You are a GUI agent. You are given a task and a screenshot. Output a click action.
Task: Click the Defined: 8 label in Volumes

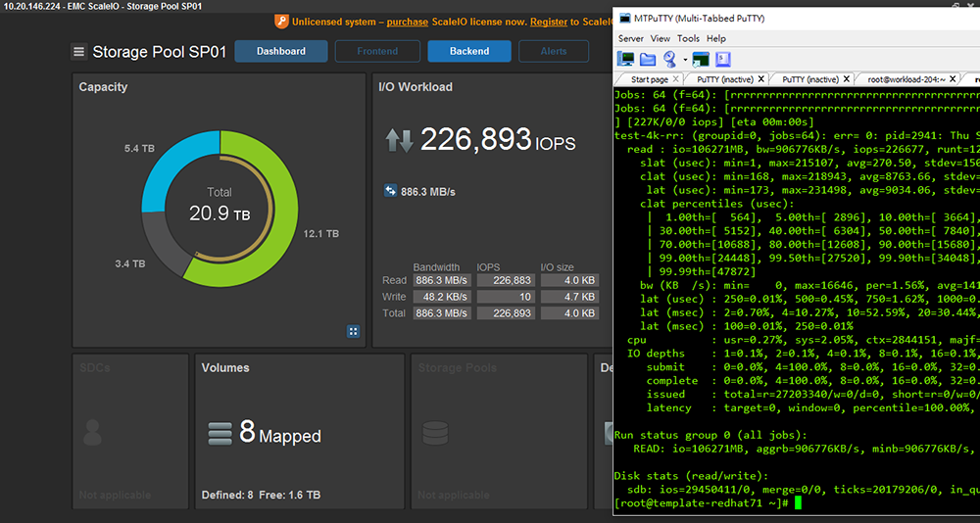tap(227, 495)
